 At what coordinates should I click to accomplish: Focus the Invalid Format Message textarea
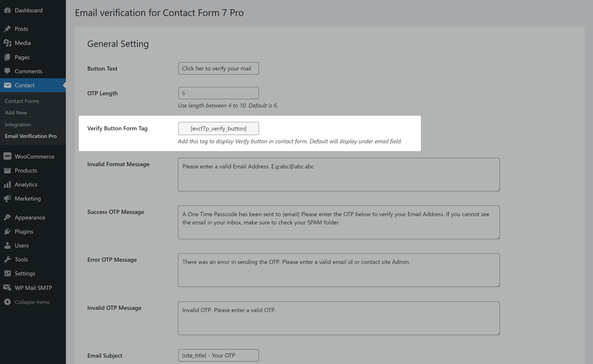[x=339, y=175]
